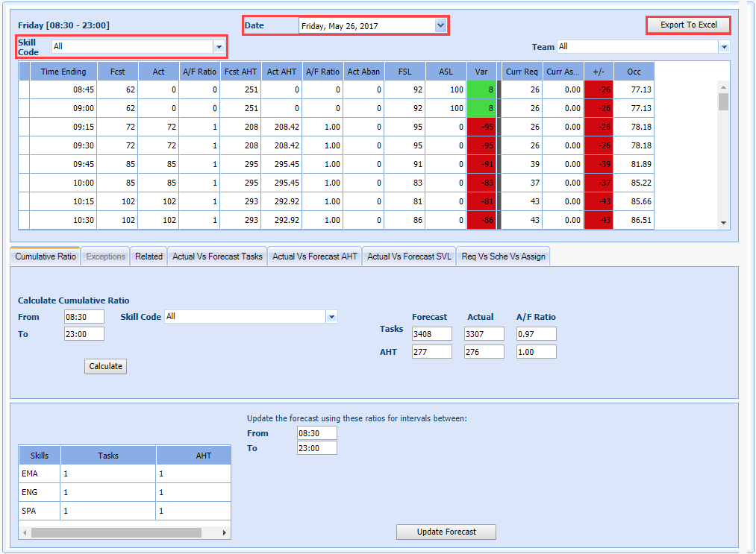Click the Var column header
The image size is (756, 554).
pos(481,72)
